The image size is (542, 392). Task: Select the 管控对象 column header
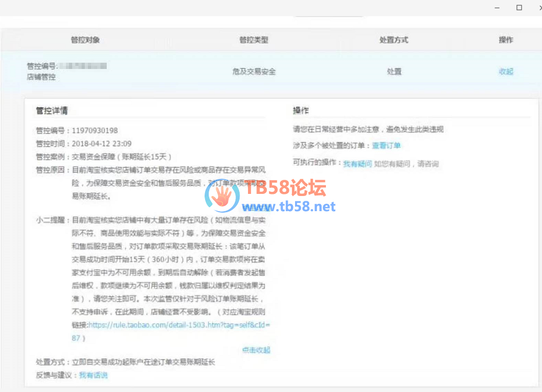85,40
